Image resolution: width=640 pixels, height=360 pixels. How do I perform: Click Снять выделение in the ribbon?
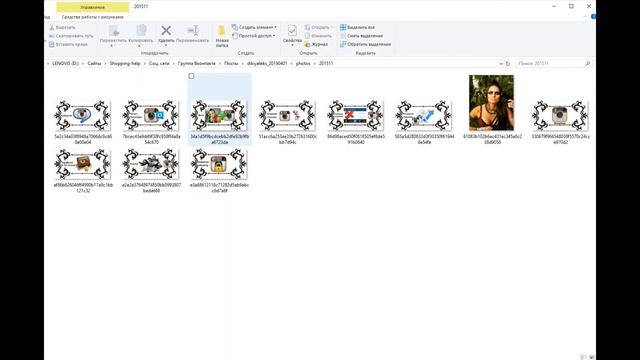click(x=361, y=36)
